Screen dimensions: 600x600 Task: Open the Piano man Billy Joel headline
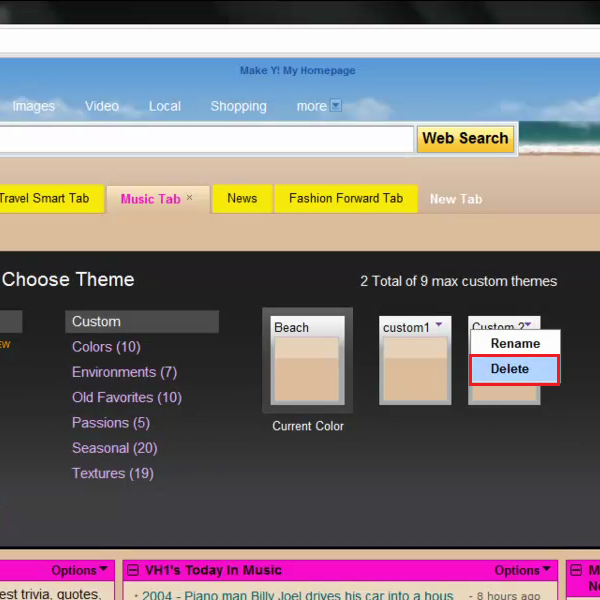point(297,595)
